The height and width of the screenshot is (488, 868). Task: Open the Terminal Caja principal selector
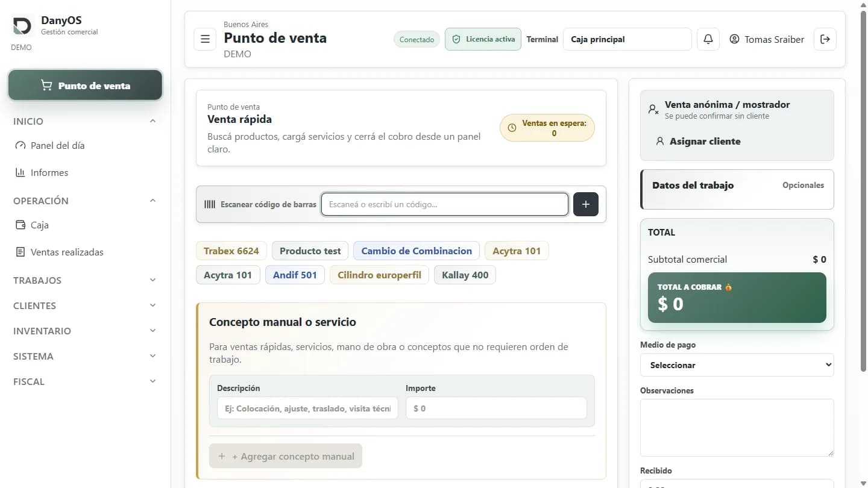pyautogui.click(x=627, y=39)
